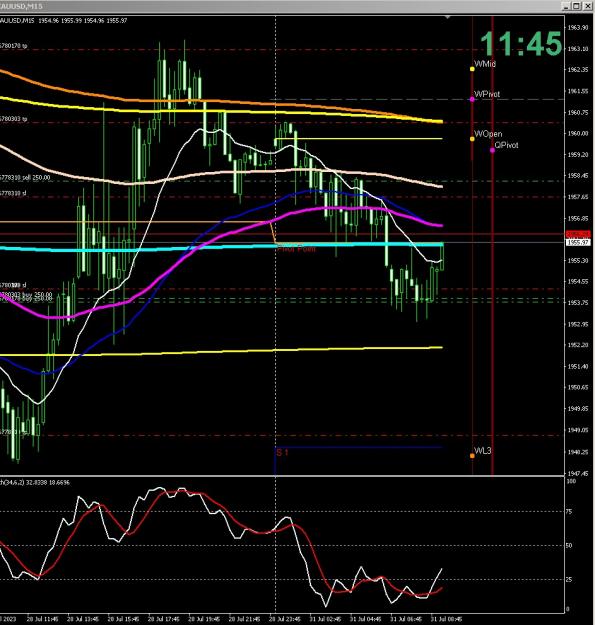
Task: Select the QPivot magenta marker dot
Action: (x=493, y=150)
